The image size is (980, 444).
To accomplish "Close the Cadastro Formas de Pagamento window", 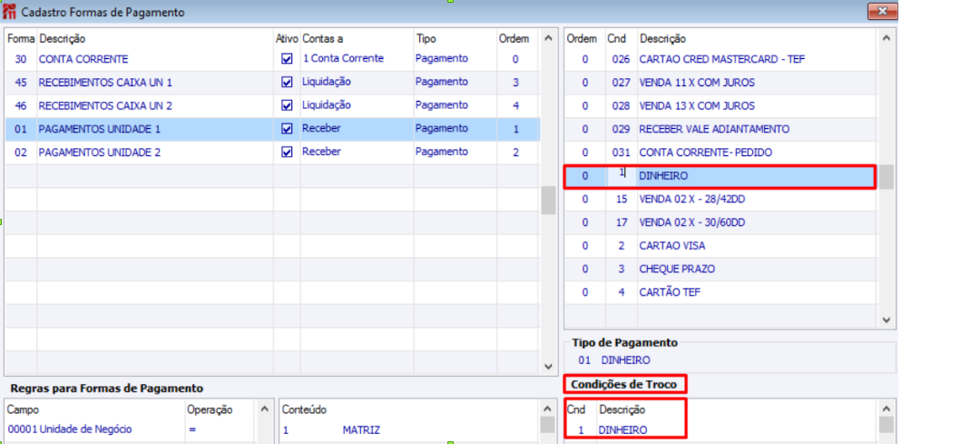I will point(883,11).
